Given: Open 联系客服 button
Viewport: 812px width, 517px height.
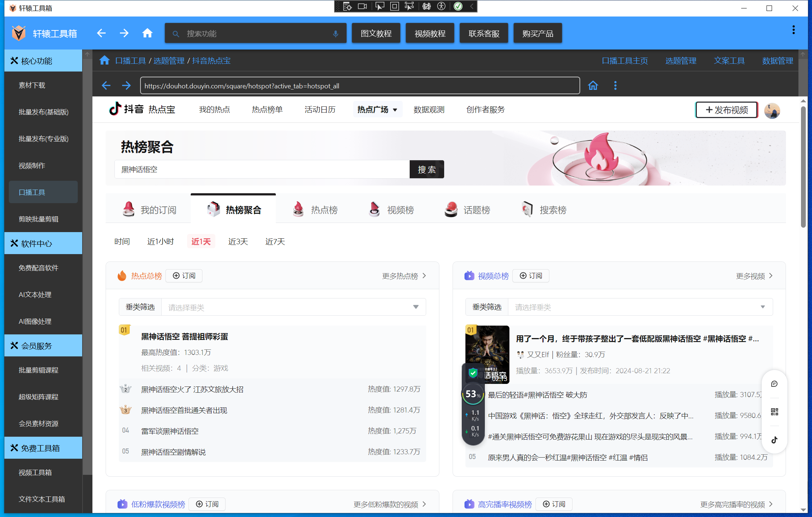Looking at the screenshot, I should coord(484,33).
